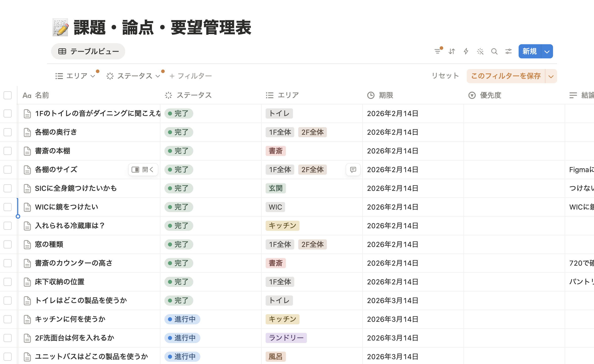
Task: Click the page icon next to トイレはどこの製品を使うか
Action: click(27, 301)
